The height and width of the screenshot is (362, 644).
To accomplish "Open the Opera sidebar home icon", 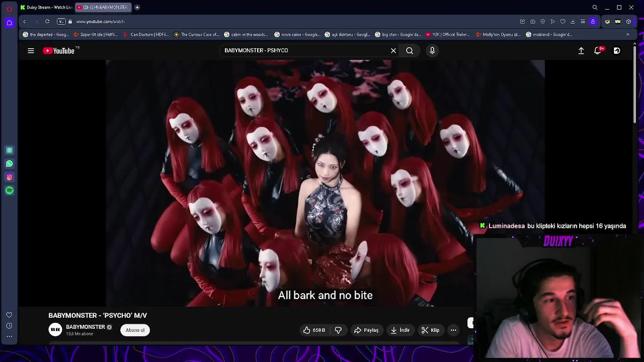I will pyautogui.click(x=9, y=23).
